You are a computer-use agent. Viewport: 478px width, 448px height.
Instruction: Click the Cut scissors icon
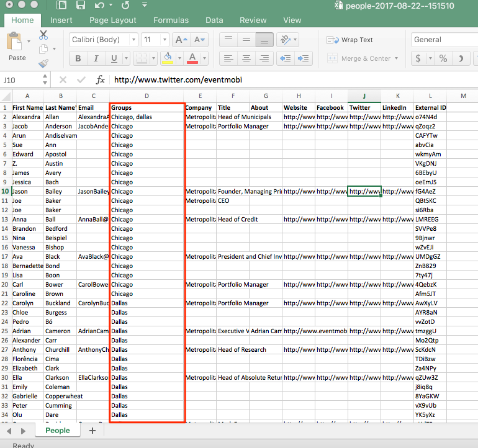point(43,35)
